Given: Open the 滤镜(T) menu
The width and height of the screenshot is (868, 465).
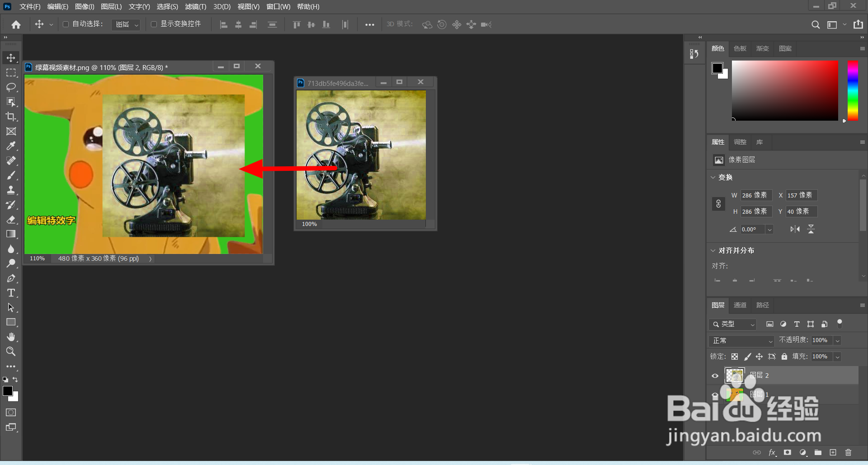Looking at the screenshot, I should 195,7.
